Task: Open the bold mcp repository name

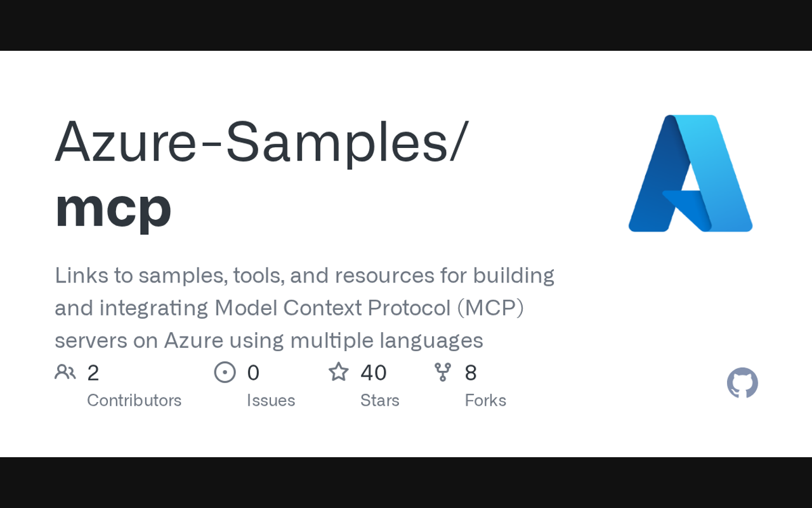Action: 113,207
